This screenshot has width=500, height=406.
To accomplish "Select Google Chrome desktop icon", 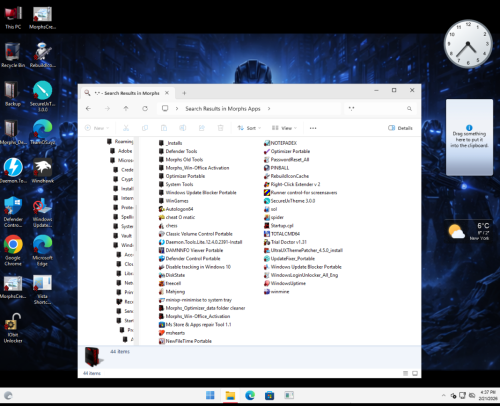I will 13,251.
